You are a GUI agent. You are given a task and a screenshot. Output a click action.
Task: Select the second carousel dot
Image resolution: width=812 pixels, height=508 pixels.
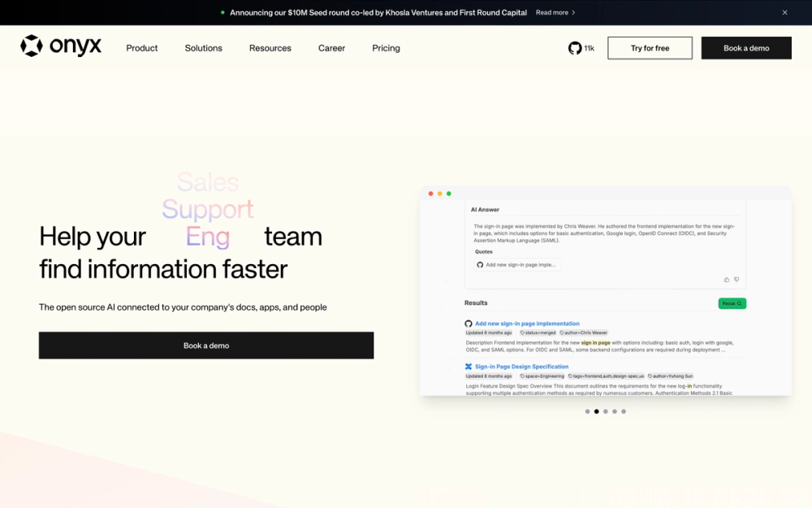click(597, 411)
